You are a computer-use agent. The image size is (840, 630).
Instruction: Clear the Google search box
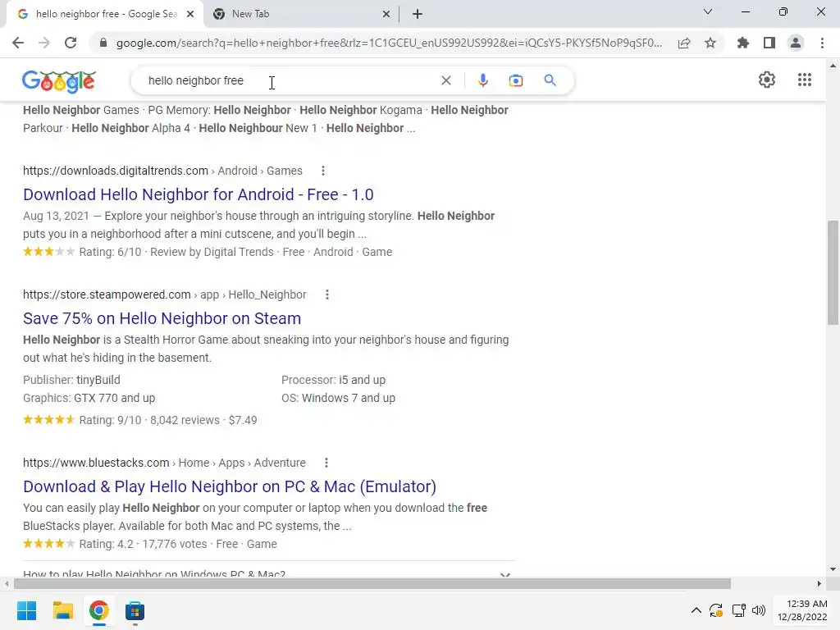445,80
